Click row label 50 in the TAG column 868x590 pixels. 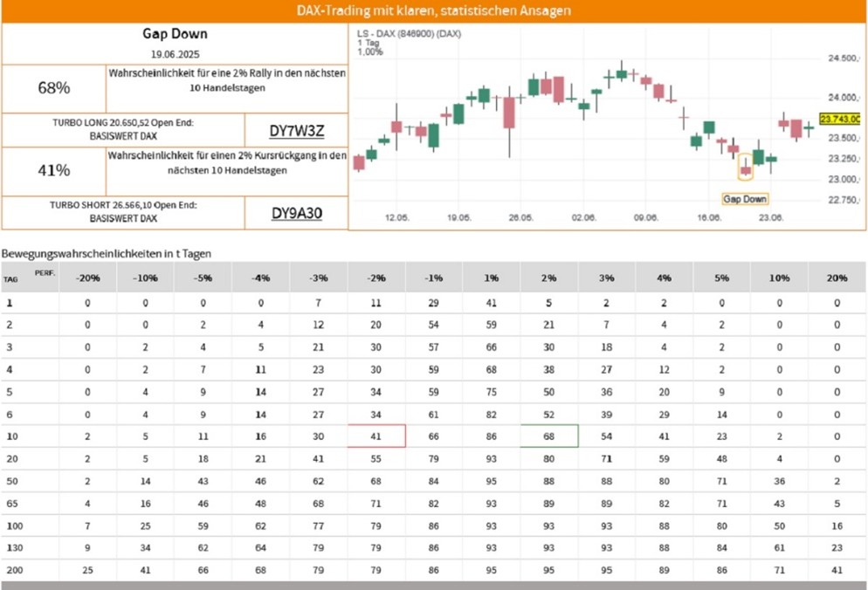(12, 482)
